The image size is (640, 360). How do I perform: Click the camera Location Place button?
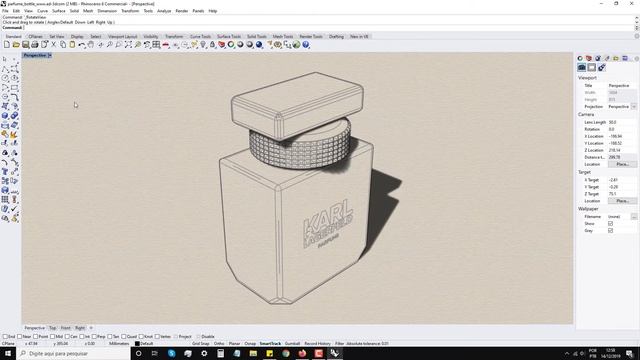622,164
